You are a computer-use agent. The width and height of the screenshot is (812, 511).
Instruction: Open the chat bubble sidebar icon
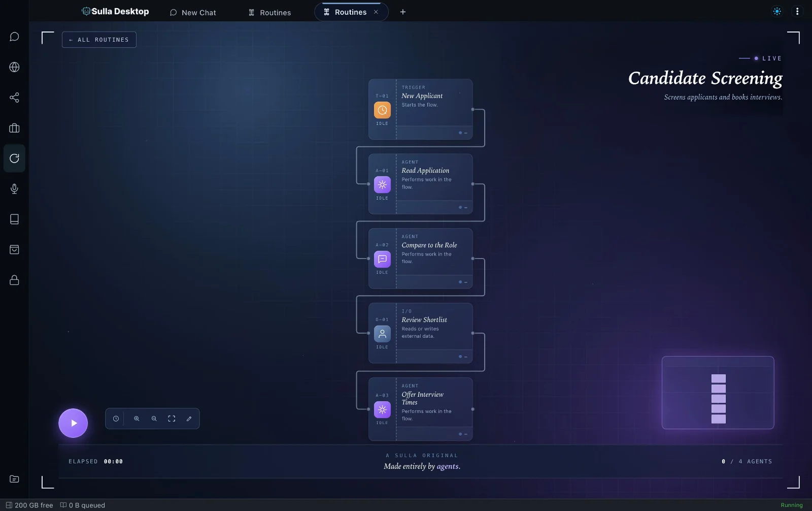[14, 37]
